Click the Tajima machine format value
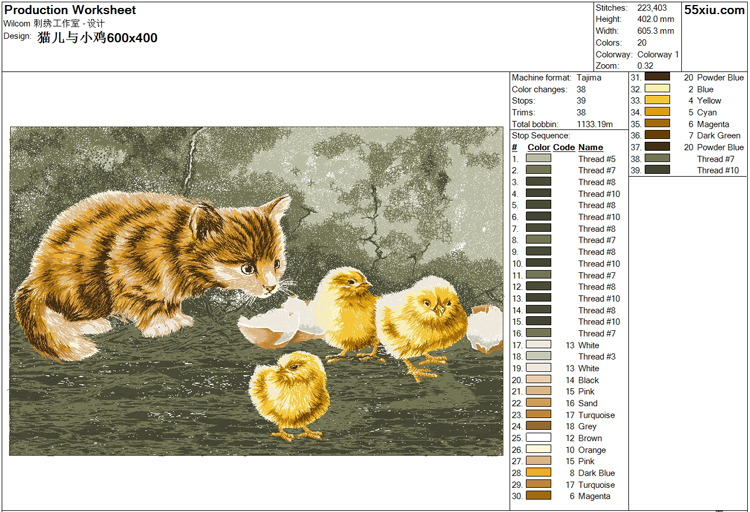Image resolution: width=750 pixels, height=512 pixels. coord(589,78)
